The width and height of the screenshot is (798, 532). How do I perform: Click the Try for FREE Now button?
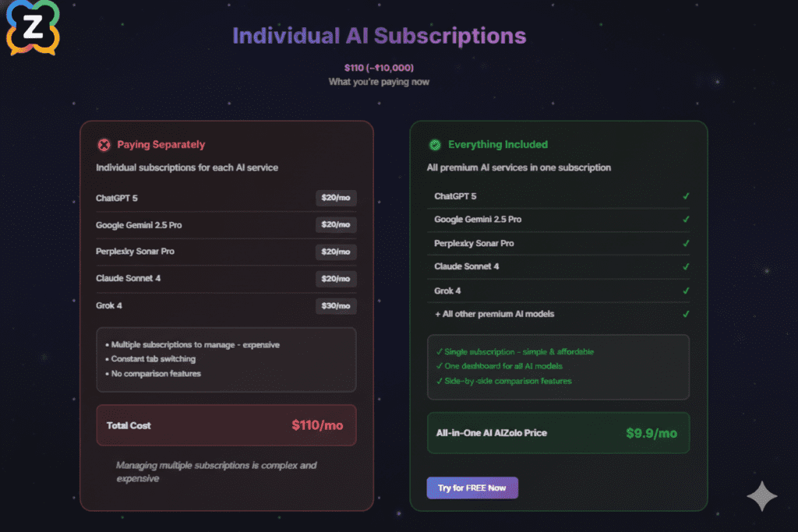[472, 488]
